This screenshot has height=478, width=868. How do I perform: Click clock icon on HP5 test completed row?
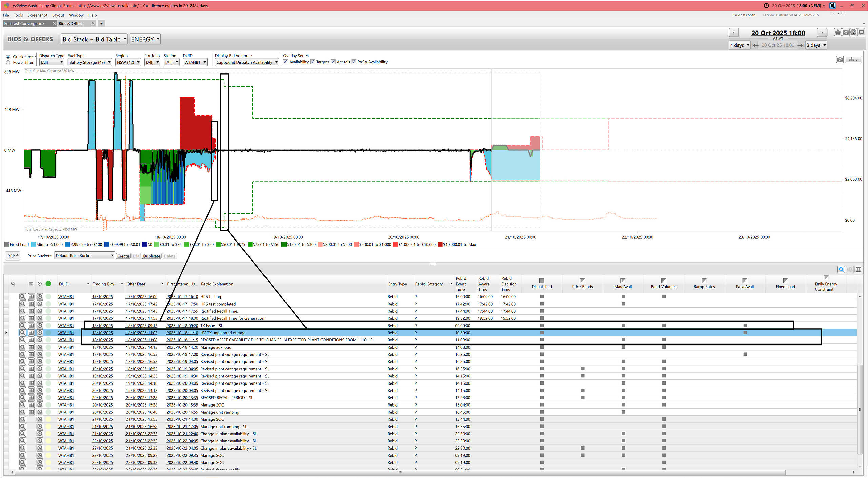pos(40,304)
